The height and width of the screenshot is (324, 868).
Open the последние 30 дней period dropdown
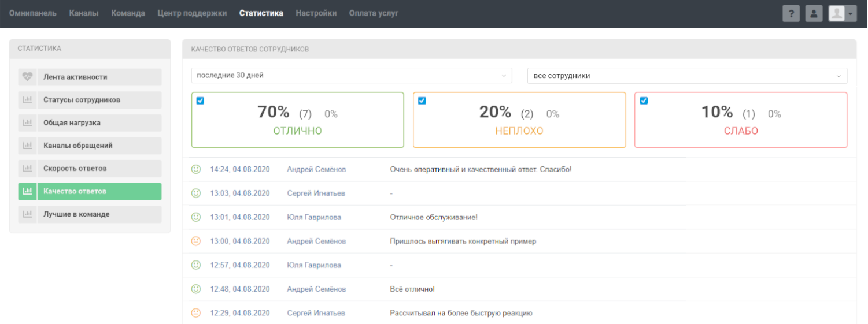[351, 76]
